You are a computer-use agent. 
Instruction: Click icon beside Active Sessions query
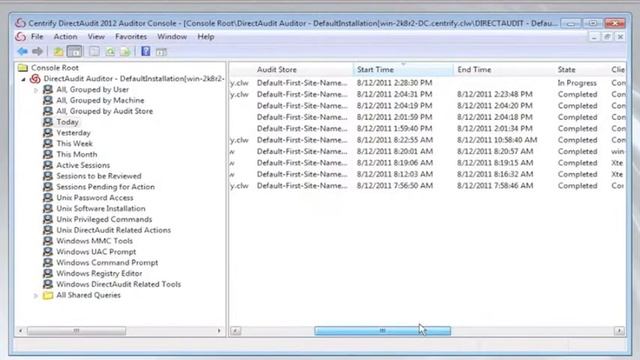tap(48, 165)
